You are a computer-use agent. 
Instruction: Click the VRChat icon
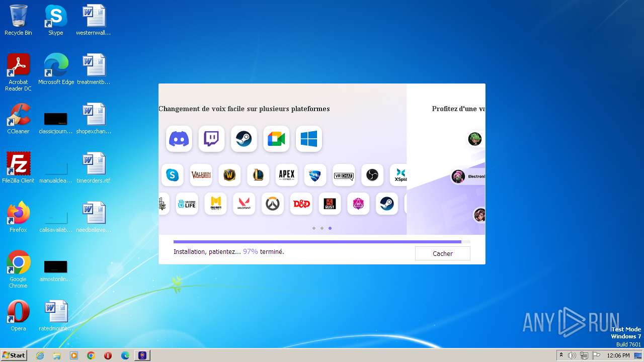(x=344, y=175)
